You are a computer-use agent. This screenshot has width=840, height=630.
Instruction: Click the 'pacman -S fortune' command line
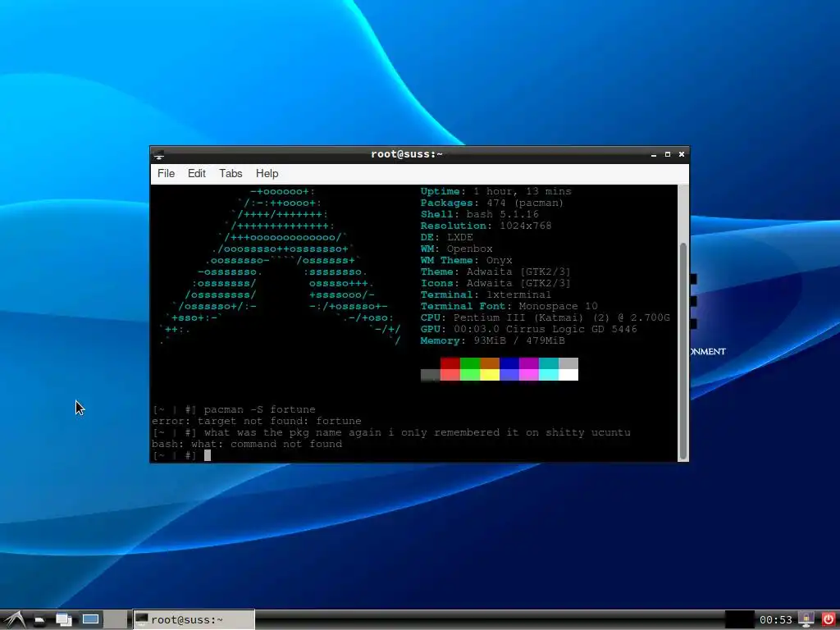point(234,410)
